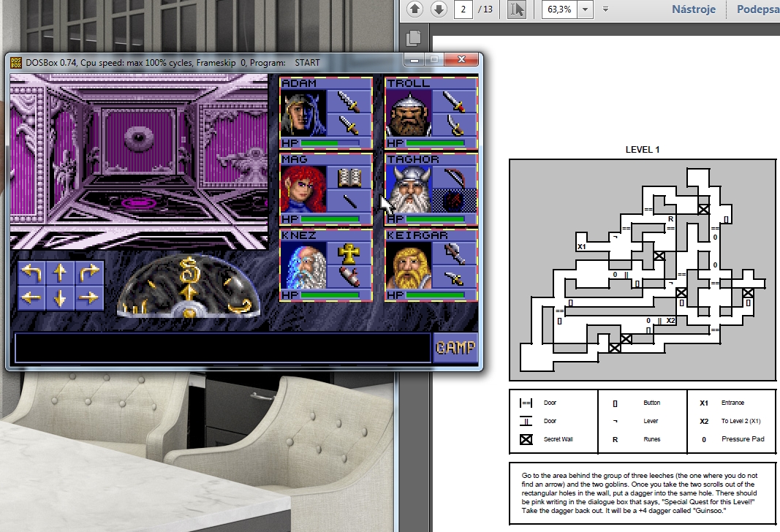Click the page count text / 13
Image resolution: width=780 pixels, height=532 pixels.
pyautogui.click(x=485, y=9)
